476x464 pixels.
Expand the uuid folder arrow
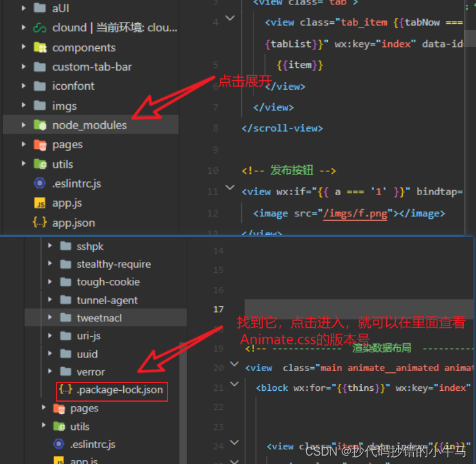(50, 354)
